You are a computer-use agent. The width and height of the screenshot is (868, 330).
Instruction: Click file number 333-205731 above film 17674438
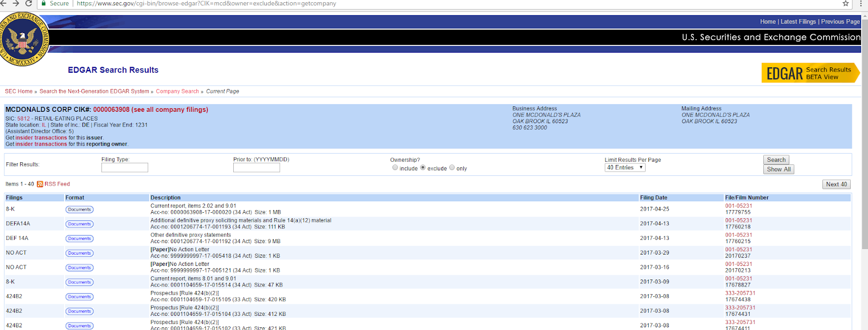(741, 293)
